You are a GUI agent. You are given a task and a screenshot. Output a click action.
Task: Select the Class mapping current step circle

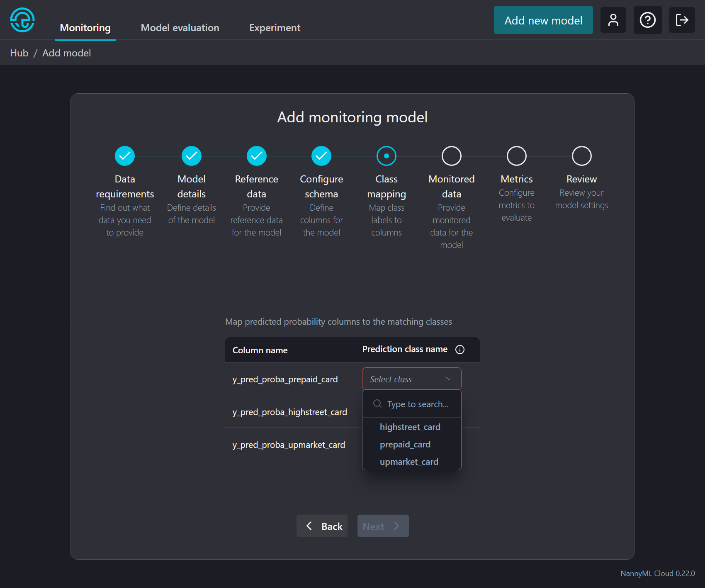pyautogui.click(x=386, y=156)
